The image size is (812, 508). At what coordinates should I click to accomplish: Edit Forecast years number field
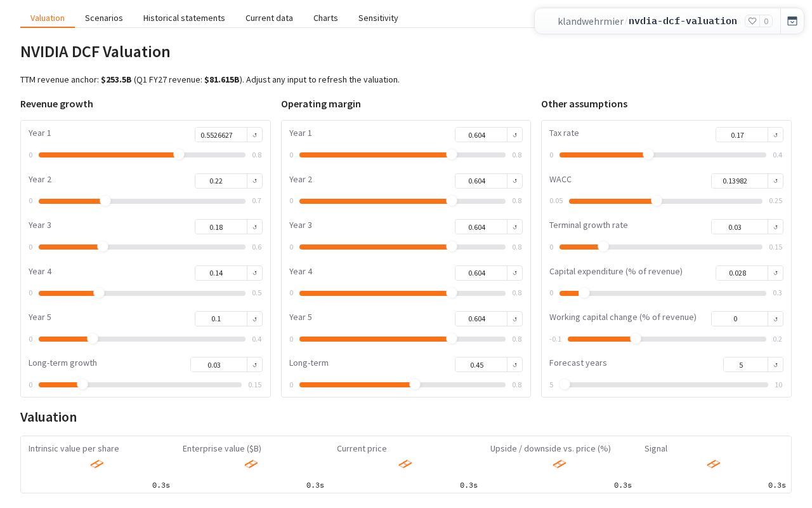click(x=745, y=364)
